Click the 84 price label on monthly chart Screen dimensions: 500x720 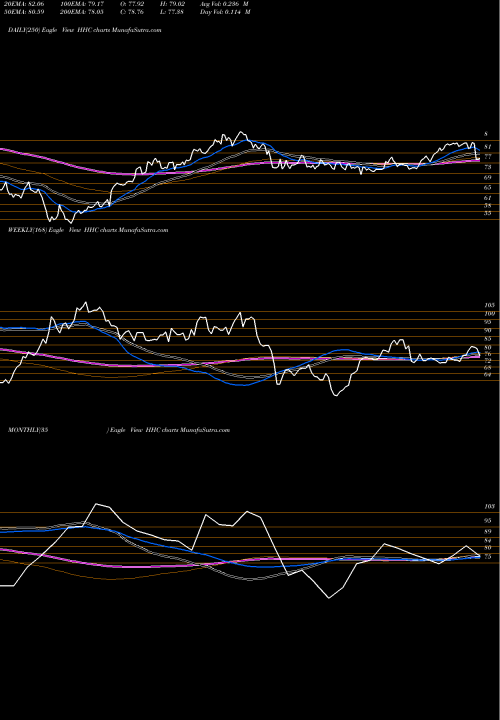pyautogui.click(x=488, y=541)
